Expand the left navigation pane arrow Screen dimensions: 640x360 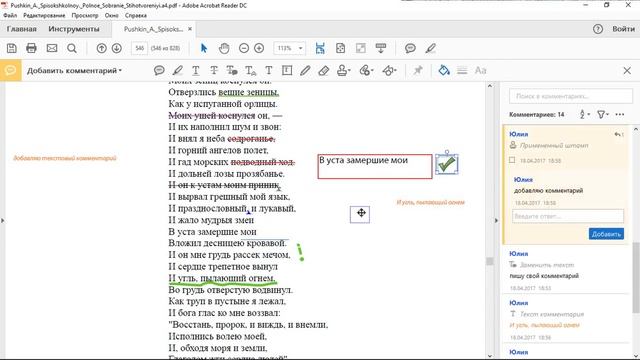coord(3,220)
